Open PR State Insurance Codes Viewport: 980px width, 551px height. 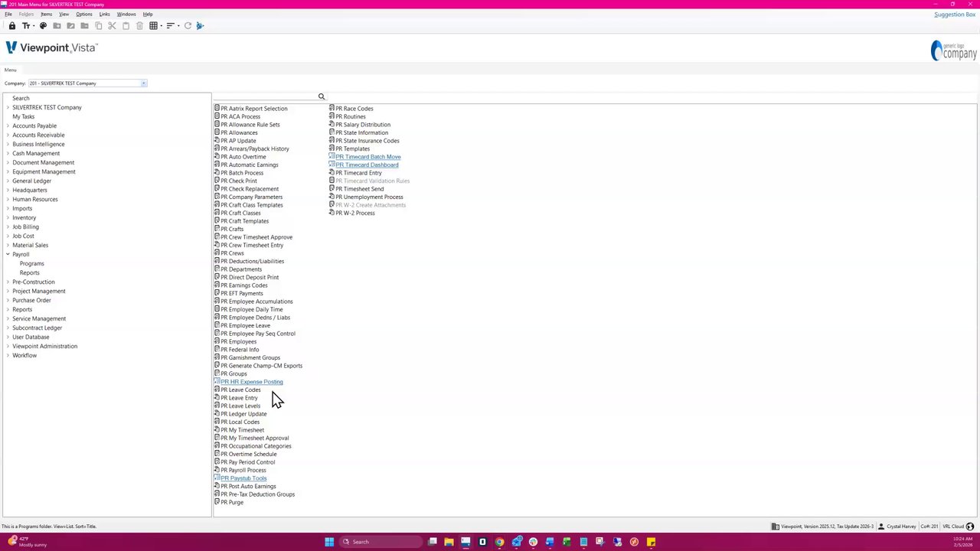coord(367,141)
